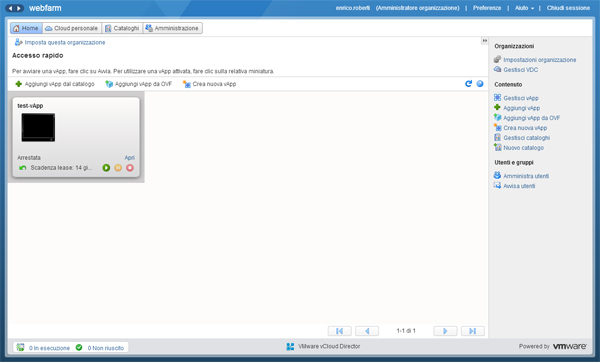Click the 0 Non riuscito status
Image resolution: width=600 pixels, height=362 pixels.
pos(106,348)
